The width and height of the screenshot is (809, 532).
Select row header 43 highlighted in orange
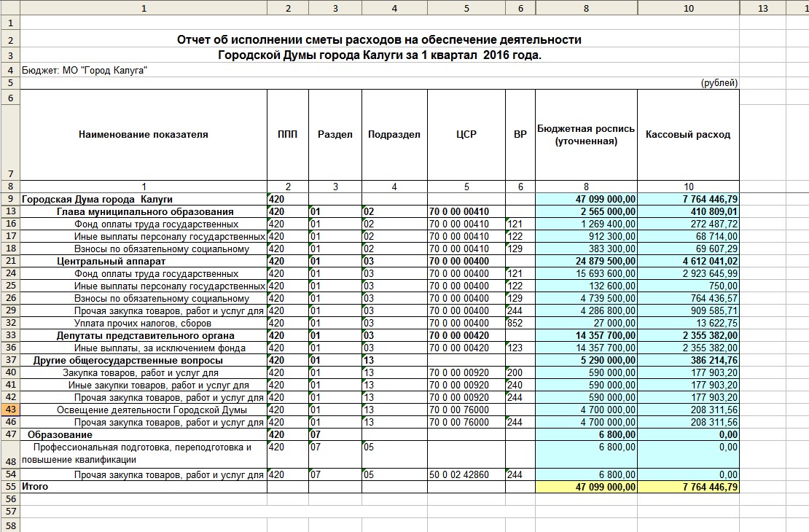pos(9,410)
